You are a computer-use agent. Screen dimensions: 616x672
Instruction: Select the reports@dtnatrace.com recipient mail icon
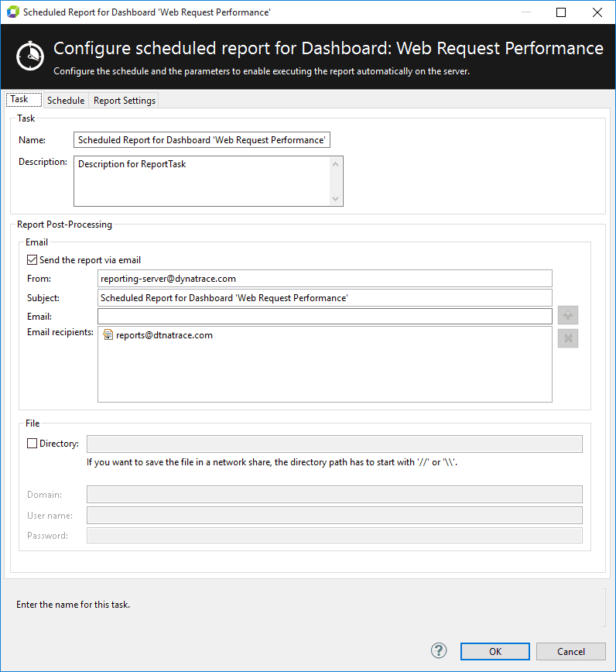click(108, 334)
